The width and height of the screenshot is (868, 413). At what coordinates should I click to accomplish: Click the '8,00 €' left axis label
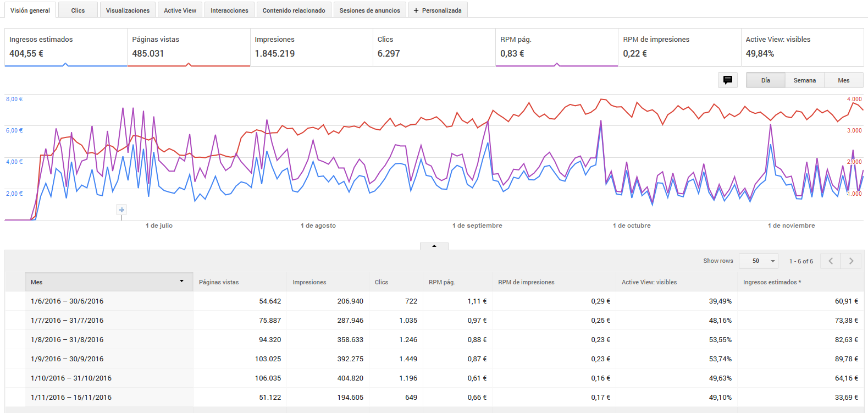point(14,99)
